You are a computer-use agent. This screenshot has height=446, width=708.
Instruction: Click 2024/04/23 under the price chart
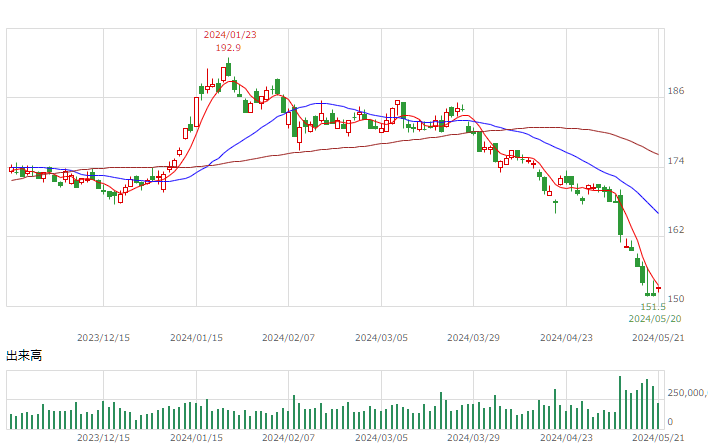click(567, 338)
